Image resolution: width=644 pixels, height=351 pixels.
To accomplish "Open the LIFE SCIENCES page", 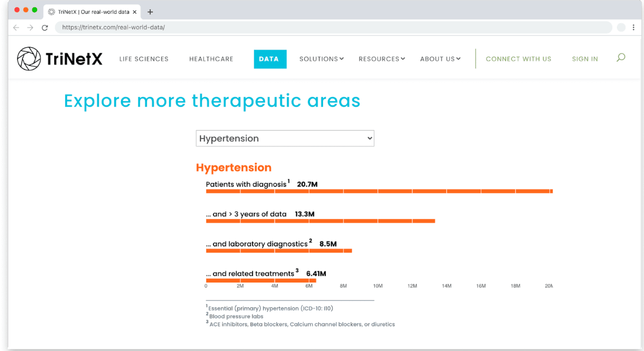I will coord(144,58).
